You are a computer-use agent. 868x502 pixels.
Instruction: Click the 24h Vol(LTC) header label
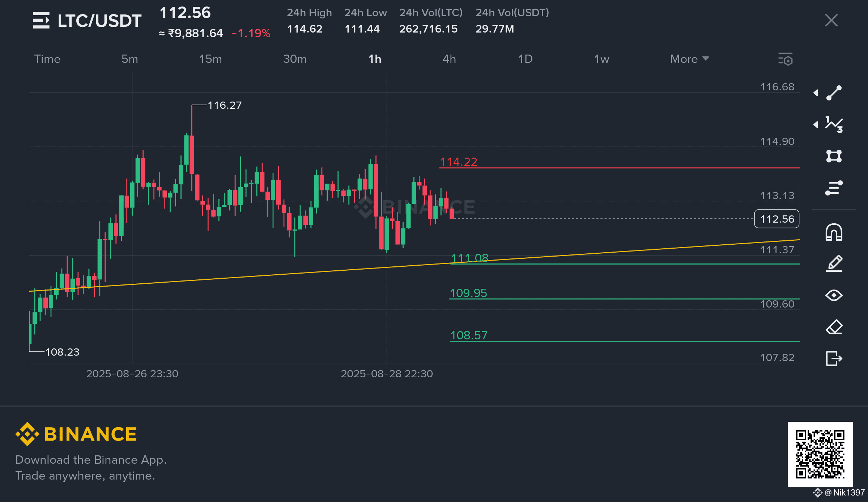click(x=431, y=13)
